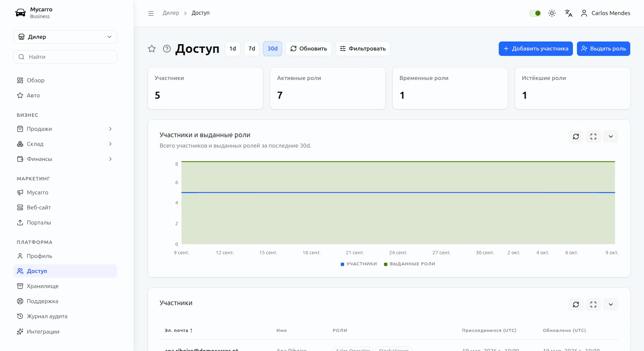
Task: Click the favorite star icon beside Доступ
Action: (x=152, y=49)
